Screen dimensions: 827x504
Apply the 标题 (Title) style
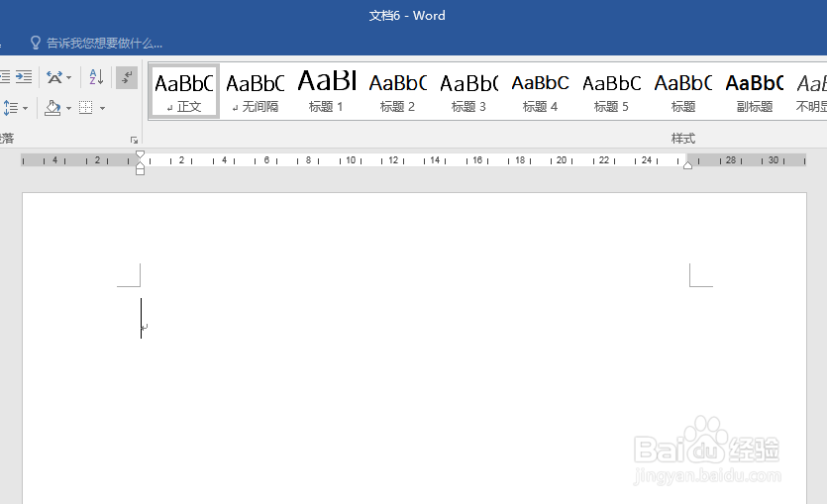click(x=683, y=91)
